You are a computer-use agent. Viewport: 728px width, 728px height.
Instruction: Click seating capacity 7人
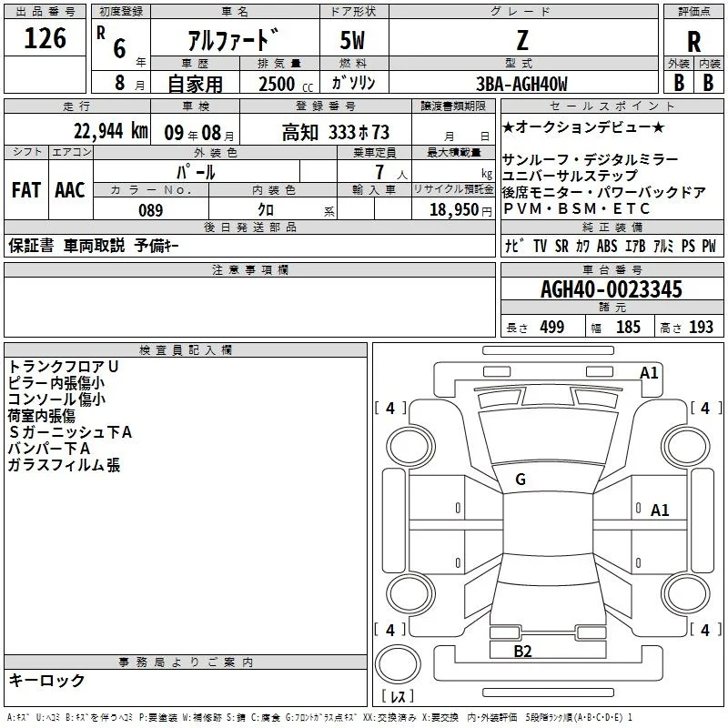coord(391,172)
